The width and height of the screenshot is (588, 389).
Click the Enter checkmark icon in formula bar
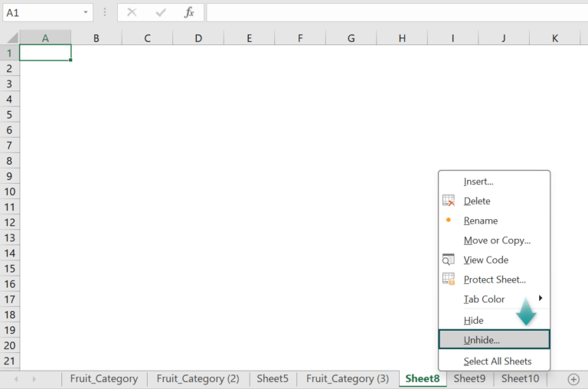pyautogui.click(x=161, y=13)
